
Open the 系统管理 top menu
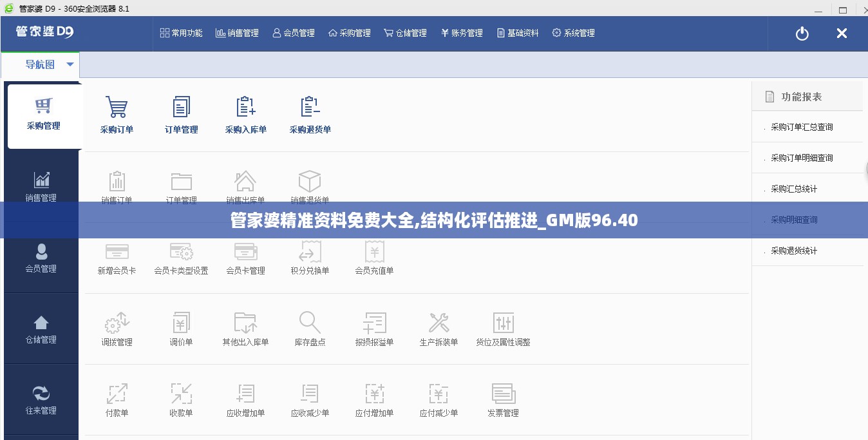(x=573, y=33)
